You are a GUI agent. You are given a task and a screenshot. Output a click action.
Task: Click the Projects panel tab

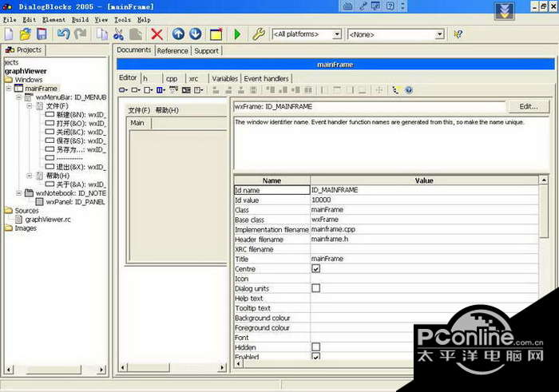pos(23,49)
